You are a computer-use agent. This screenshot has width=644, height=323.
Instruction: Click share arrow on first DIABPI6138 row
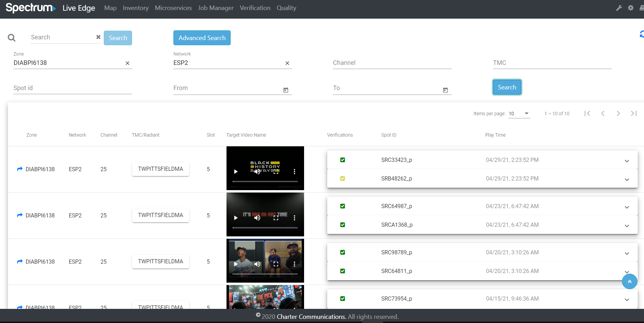[20, 169]
